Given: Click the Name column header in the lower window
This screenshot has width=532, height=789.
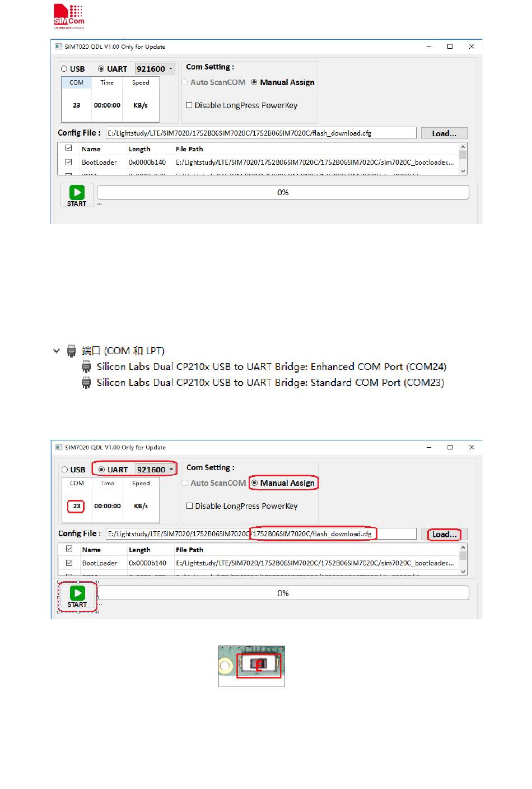Looking at the screenshot, I should [91, 550].
